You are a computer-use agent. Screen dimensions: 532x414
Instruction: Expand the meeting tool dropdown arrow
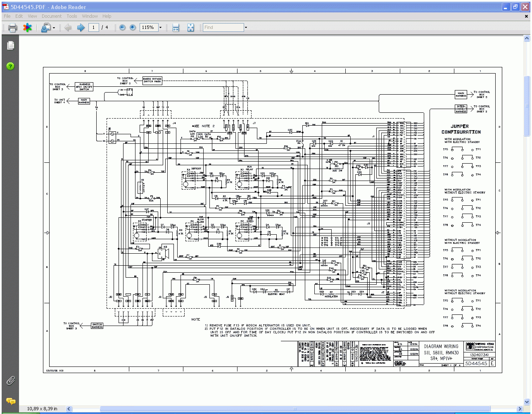click(x=54, y=28)
